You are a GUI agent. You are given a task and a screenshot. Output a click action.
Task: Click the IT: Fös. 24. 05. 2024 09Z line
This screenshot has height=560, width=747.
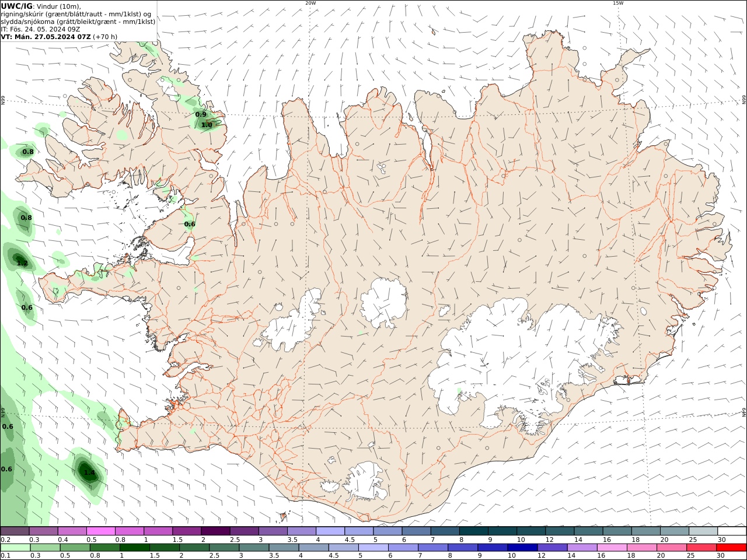click(40, 29)
